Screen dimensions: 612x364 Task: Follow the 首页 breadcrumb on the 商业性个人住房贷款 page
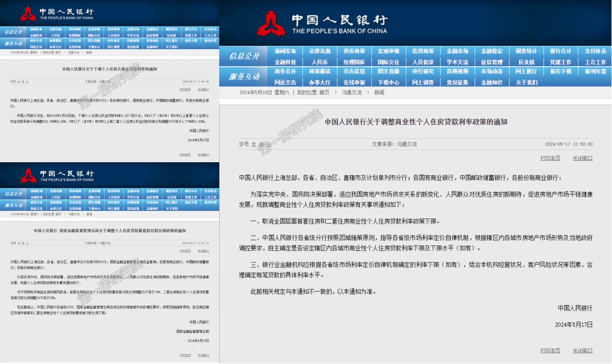click(x=324, y=93)
